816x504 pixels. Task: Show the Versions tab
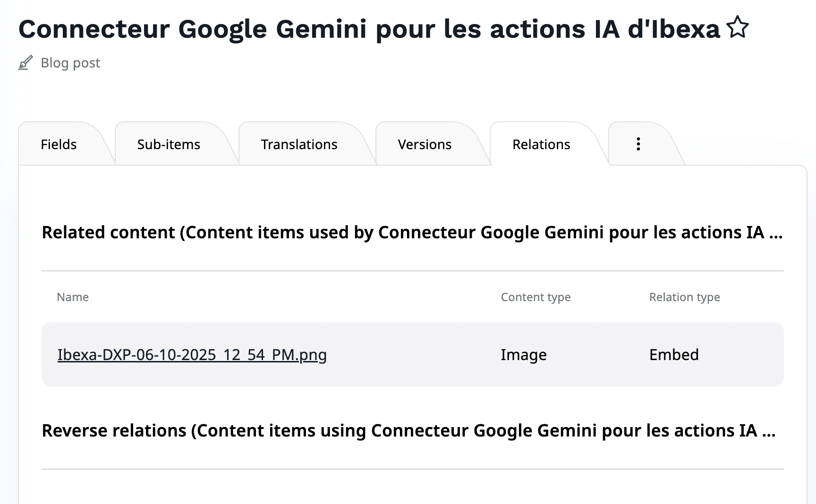click(425, 144)
